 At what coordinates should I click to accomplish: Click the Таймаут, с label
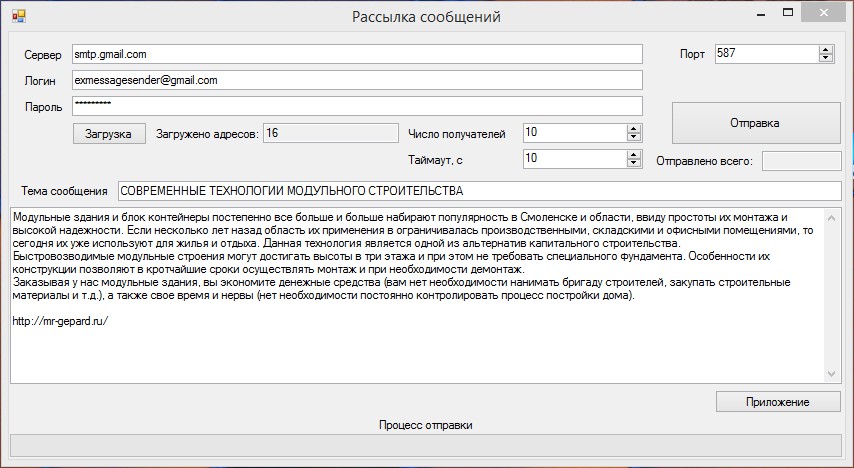(435, 160)
